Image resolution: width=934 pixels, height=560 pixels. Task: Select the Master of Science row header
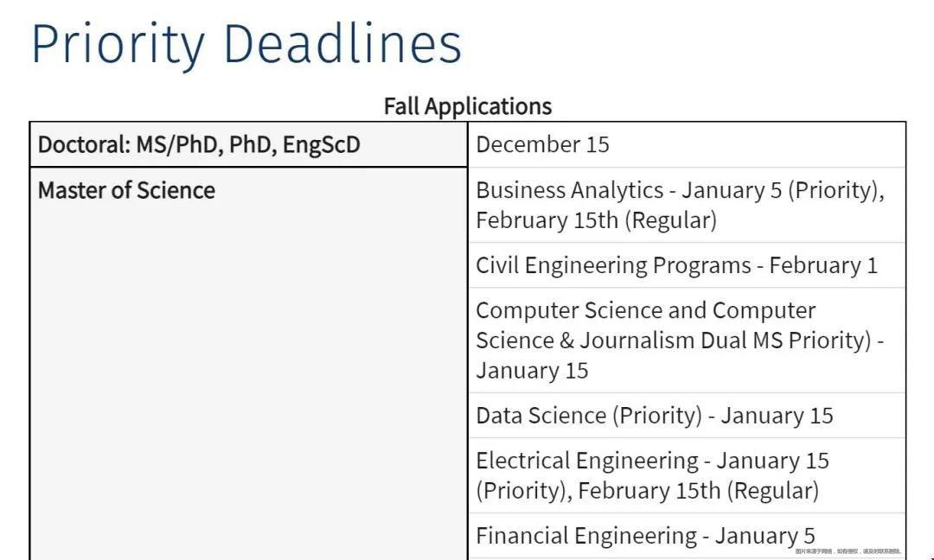point(126,190)
